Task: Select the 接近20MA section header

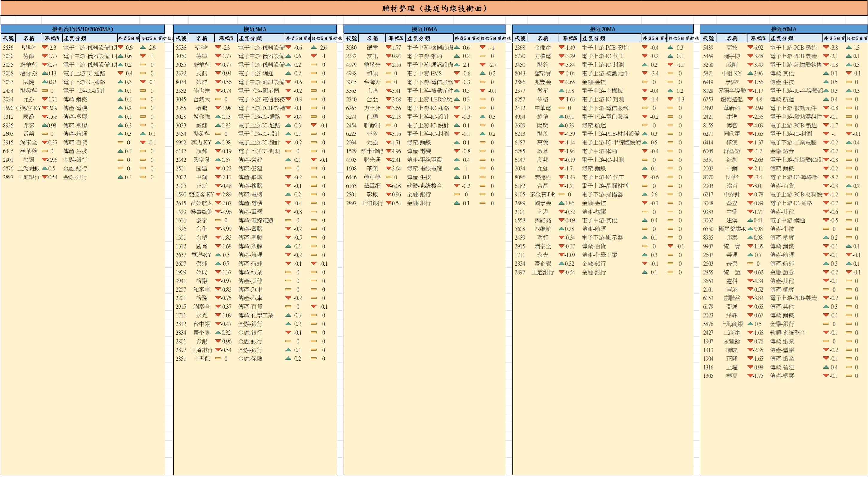Action: 603,29
